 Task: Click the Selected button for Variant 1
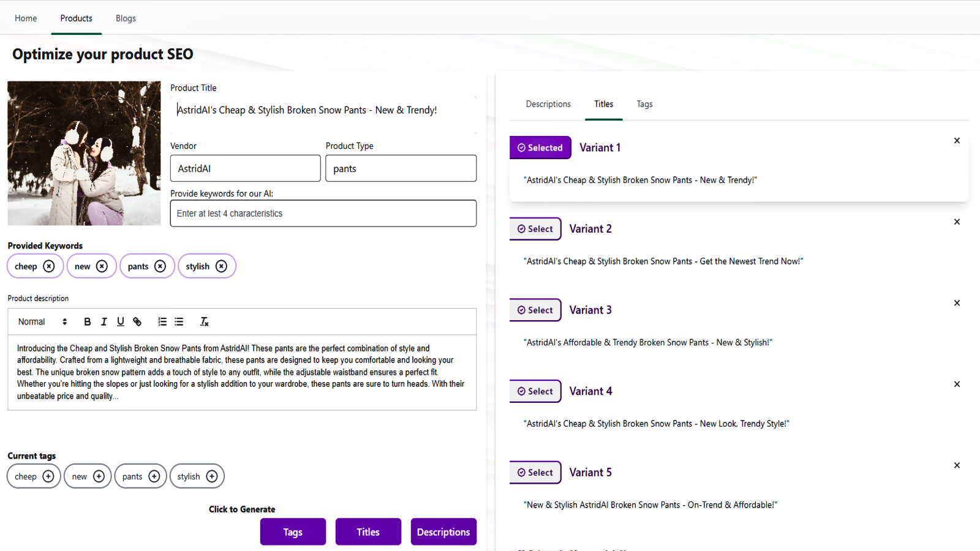point(540,148)
